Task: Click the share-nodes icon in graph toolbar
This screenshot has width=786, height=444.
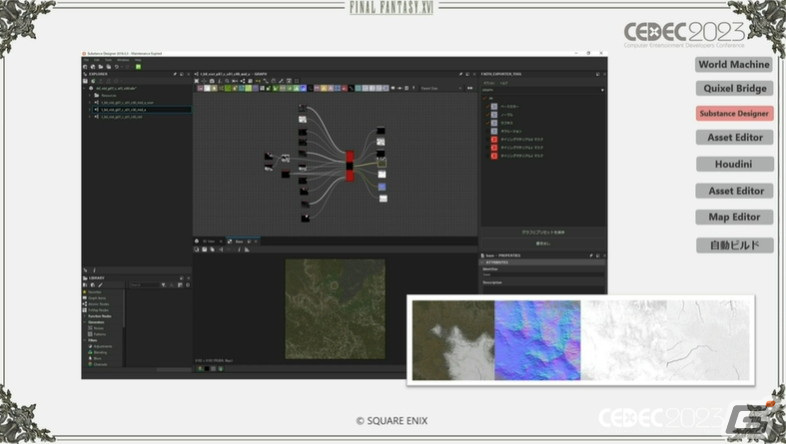Action: pyautogui.click(x=243, y=81)
